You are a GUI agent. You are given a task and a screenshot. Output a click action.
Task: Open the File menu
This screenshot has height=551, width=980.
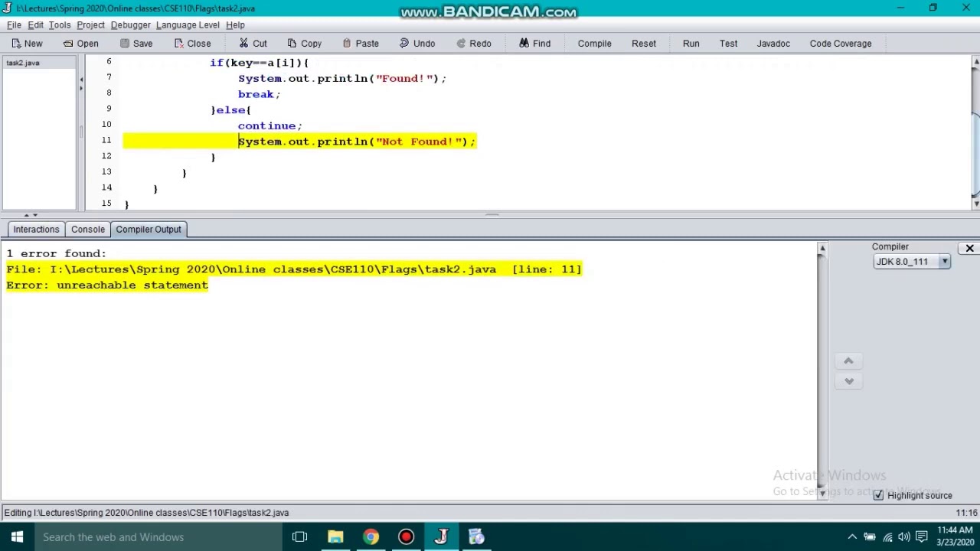point(14,25)
